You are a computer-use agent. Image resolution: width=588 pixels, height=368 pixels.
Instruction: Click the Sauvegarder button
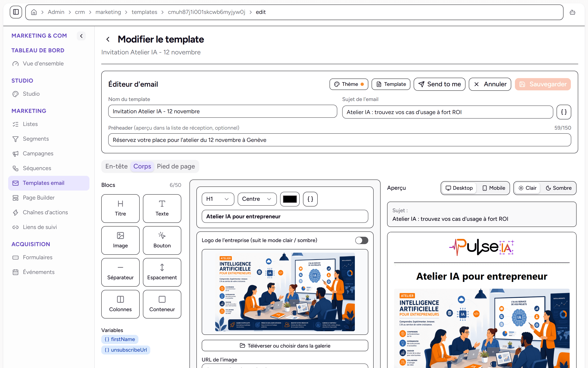[x=542, y=84]
